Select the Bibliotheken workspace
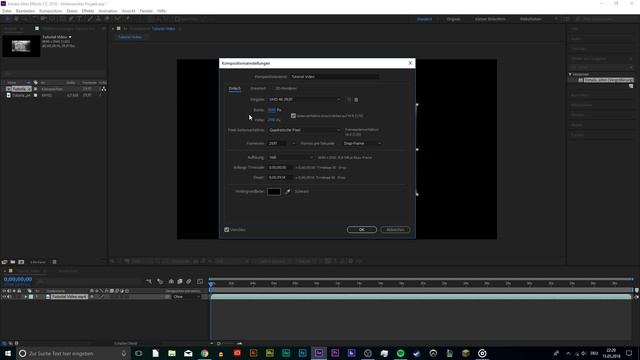Viewport: 640px width, 360px height. 531,19
